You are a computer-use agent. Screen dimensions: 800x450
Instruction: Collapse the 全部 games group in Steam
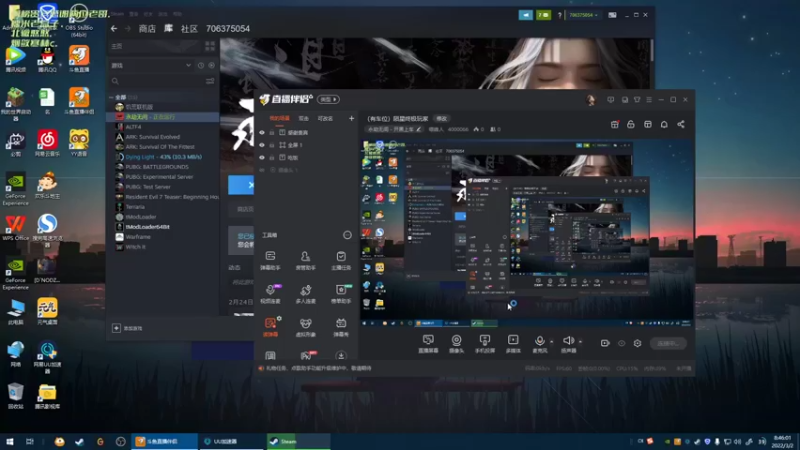pos(112,97)
